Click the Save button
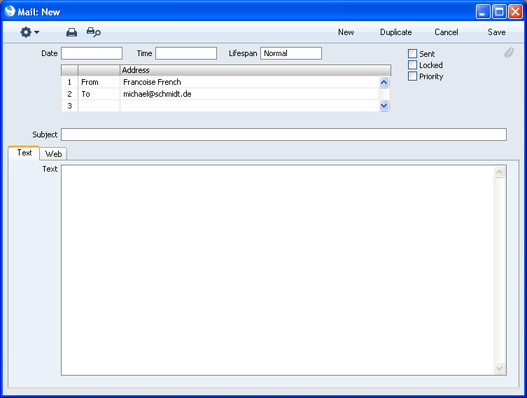This screenshot has width=527, height=398. click(x=496, y=32)
